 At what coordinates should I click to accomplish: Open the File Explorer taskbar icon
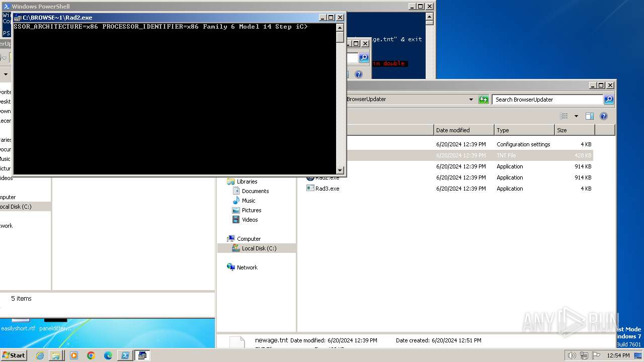click(x=56, y=355)
